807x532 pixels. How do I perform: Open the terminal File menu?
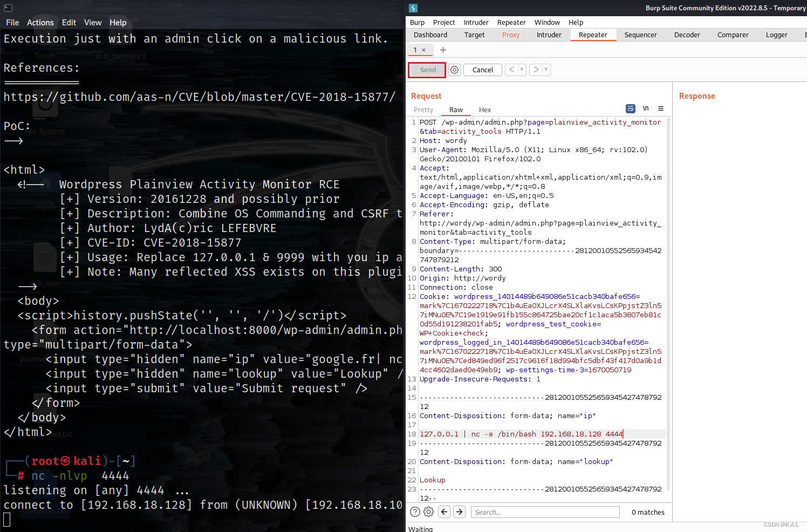click(x=12, y=23)
